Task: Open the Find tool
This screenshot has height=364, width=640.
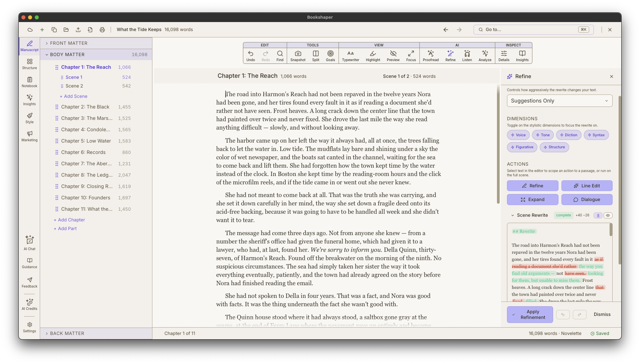Action: (280, 56)
